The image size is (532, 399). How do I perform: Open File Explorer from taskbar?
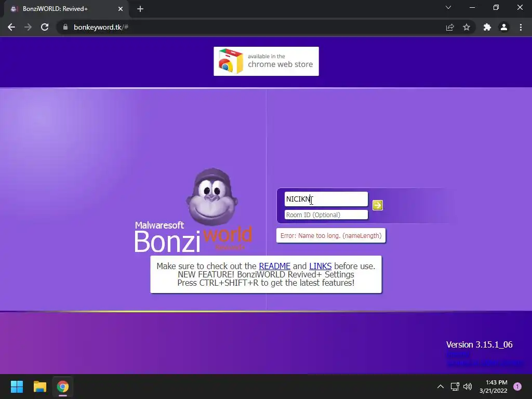pyautogui.click(x=39, y=387)
